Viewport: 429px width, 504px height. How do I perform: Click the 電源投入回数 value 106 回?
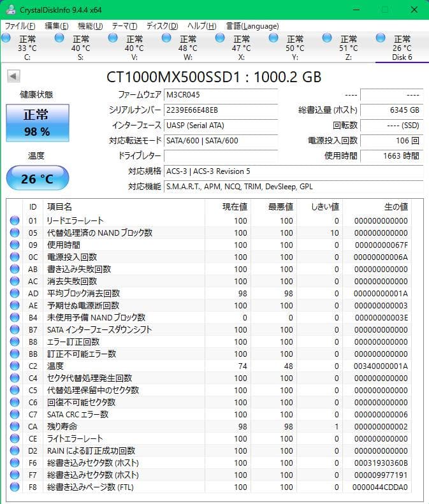pos(391,140)
